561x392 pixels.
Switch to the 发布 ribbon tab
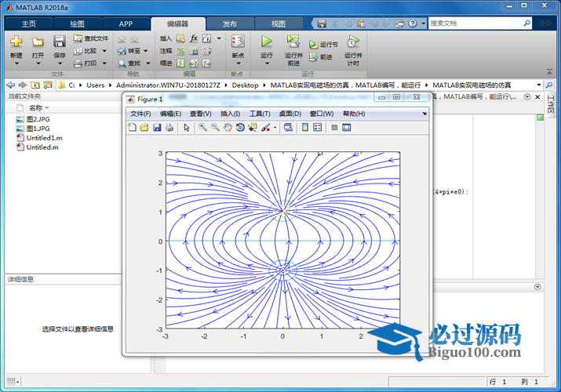click(x=230, y=24)
